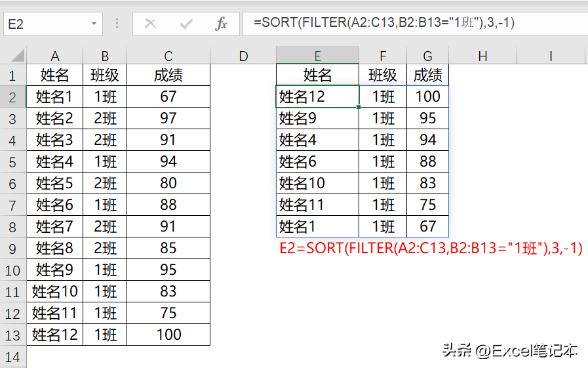Select row 13 header
Image resolution: width=588 pixels, height=368 pixels.
point(12,335)
